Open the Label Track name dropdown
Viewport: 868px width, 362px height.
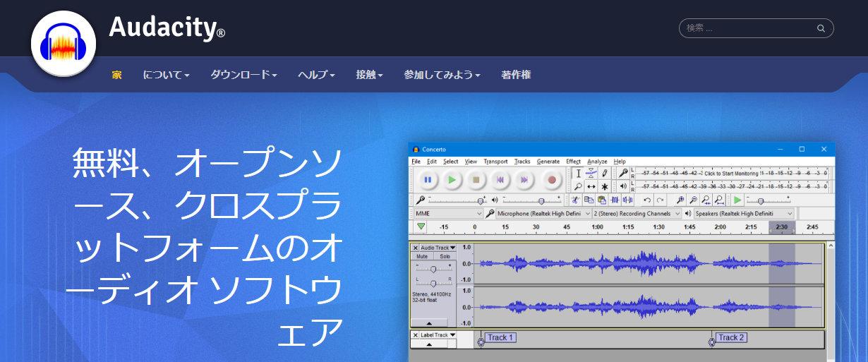pos(438,335)
